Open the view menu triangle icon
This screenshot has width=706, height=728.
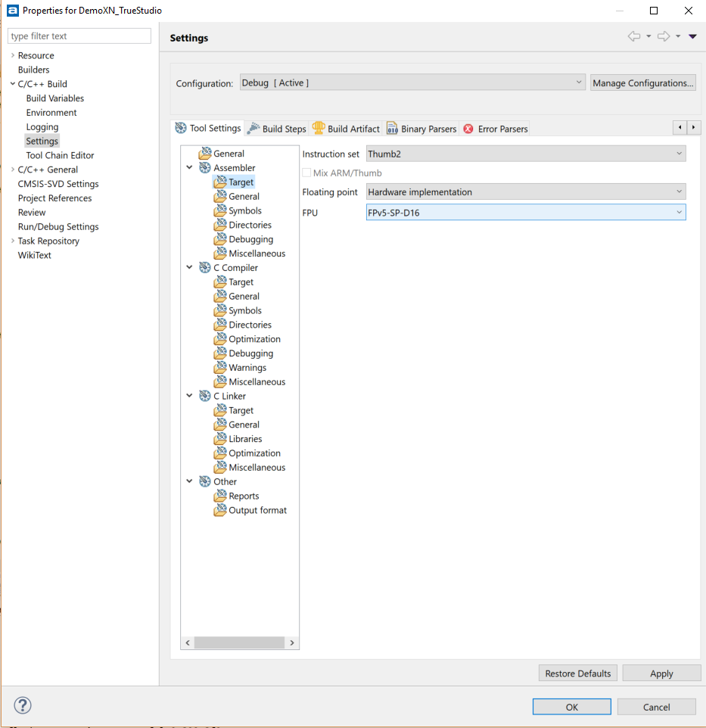coord(692,36)
